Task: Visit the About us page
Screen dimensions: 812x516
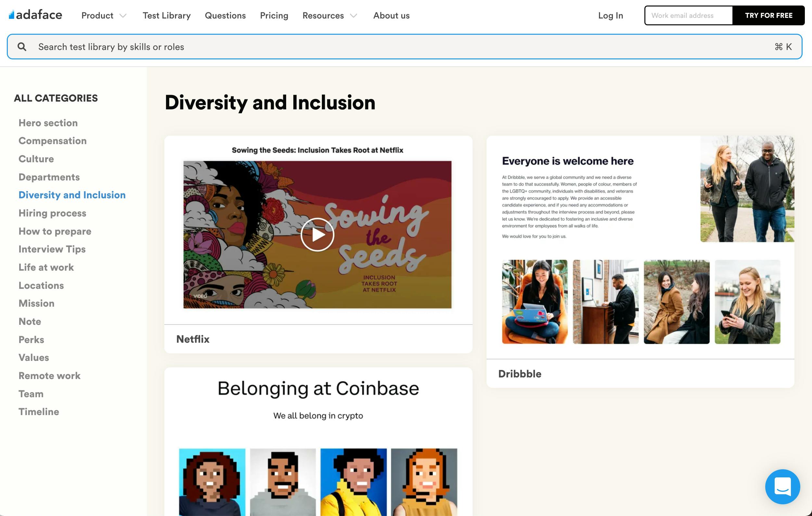Action: 391,16
